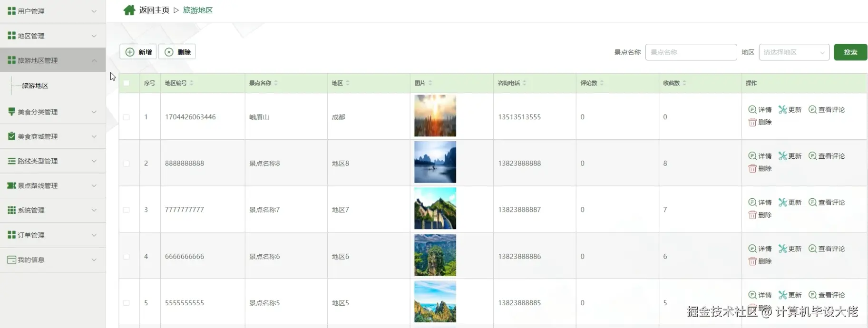Screen dimensions: 868x328
Task: Check the row 1 峨眉山 checkbox
Action: coord(127,117)
